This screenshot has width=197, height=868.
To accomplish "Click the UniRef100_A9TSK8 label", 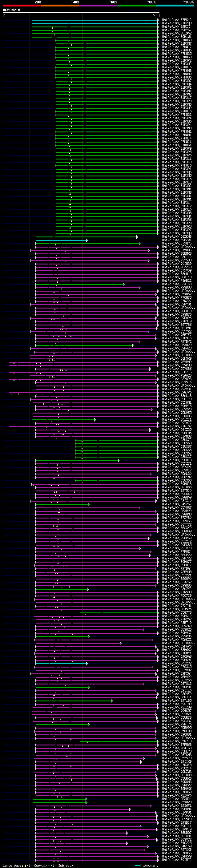I will click(177, 850).
